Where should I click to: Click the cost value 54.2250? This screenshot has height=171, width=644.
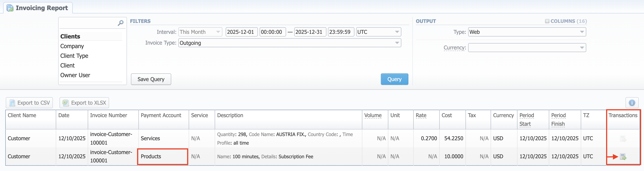pos(454,139)
